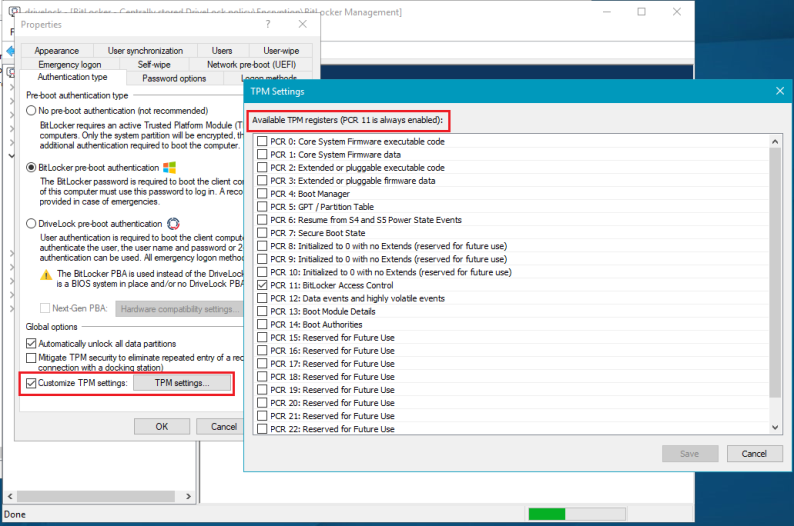
Task: Disable the Customize TPM settings checkbox
Action: pos(31,383)
